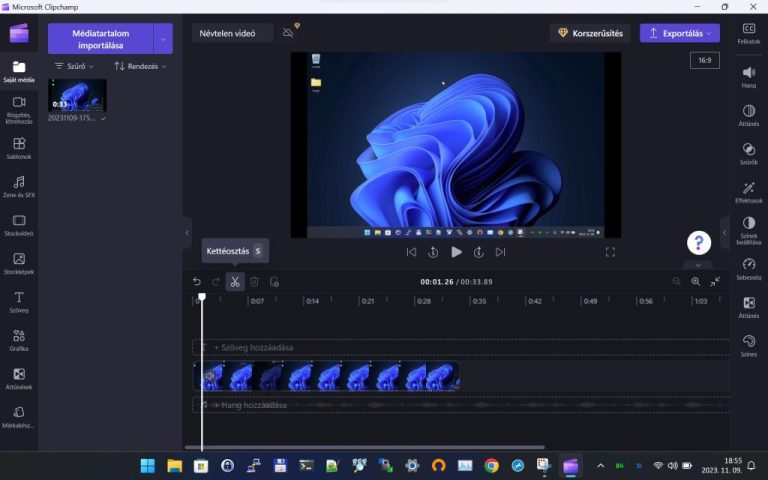Open the Feliratok captions panel

point(748,33)
